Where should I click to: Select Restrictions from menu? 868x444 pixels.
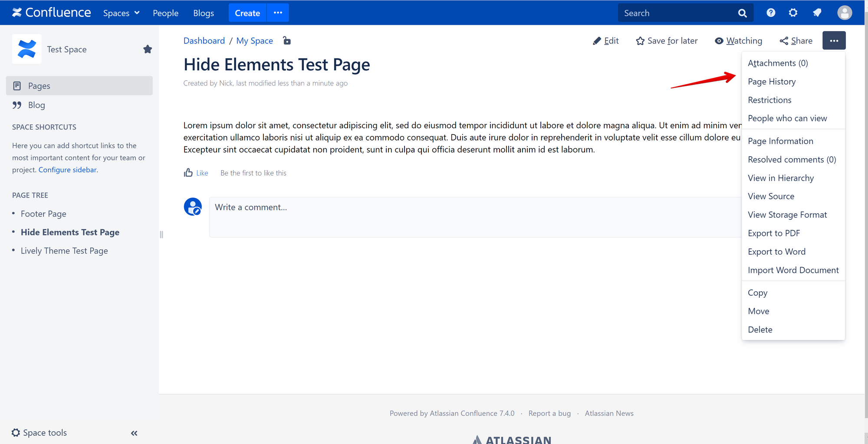tap(793, 100)
